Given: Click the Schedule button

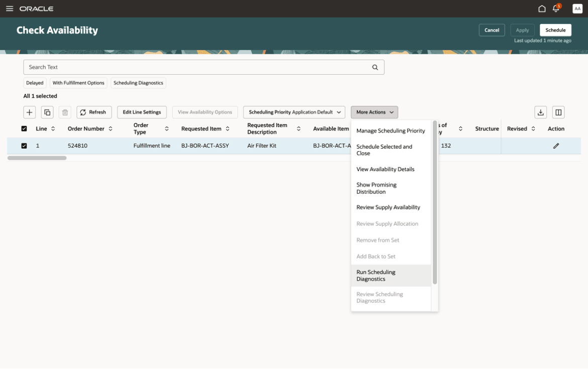Looking at the screenshot, I should 555,30.
